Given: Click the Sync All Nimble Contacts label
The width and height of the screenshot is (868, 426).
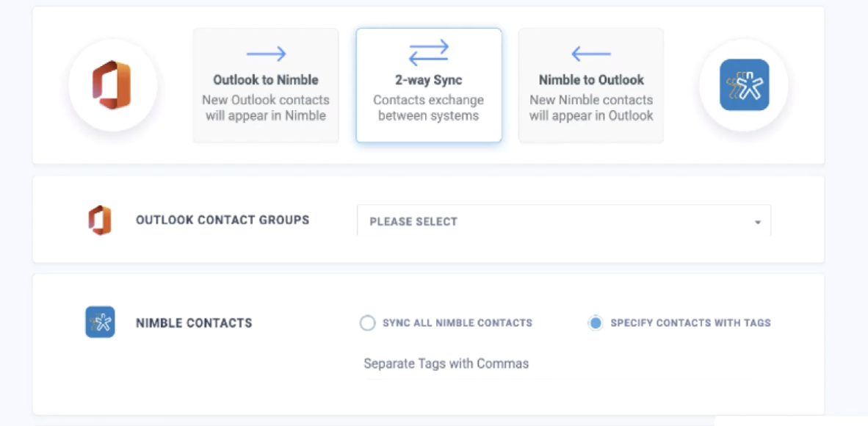Looking at the screenshot, I should (457, 323).
